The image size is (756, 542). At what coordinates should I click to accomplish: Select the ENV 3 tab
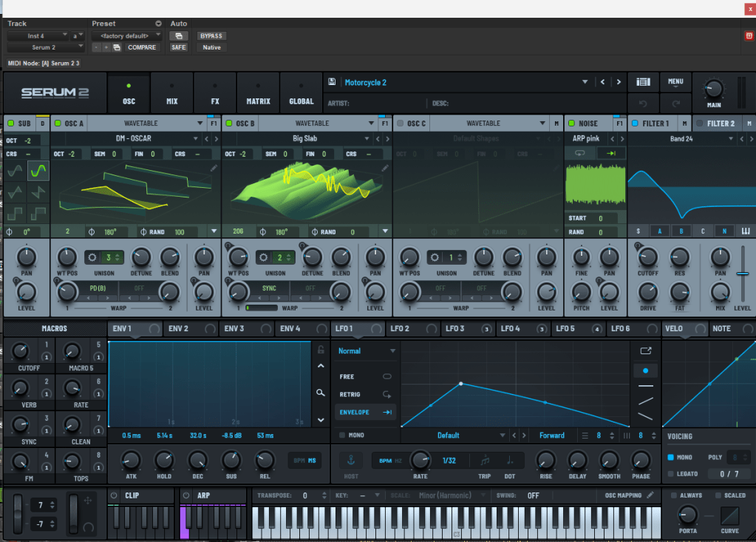[234, 328]
